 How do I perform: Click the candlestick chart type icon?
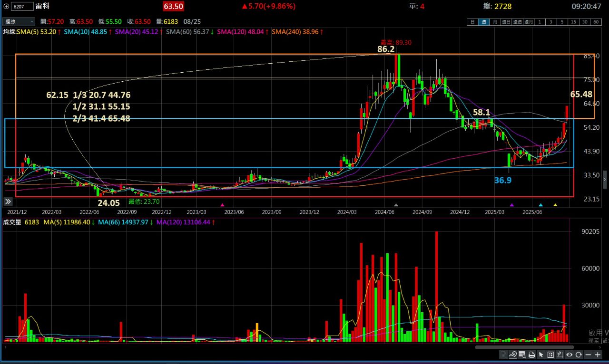click(560, 355)
